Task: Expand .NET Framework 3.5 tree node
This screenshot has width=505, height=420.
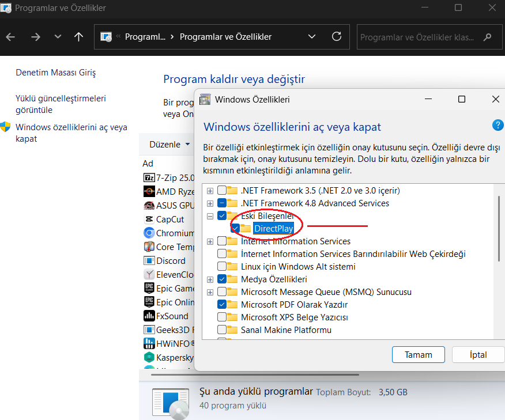Action: 210,191
